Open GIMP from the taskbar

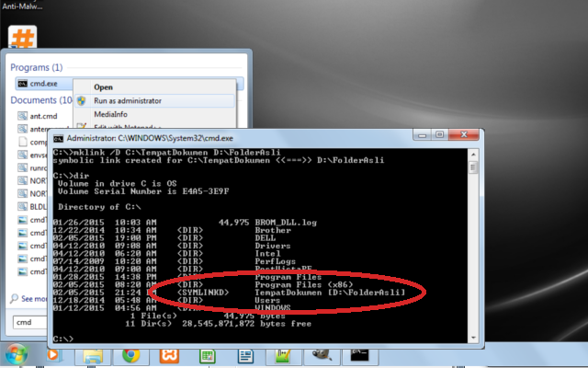coord(322,355)
